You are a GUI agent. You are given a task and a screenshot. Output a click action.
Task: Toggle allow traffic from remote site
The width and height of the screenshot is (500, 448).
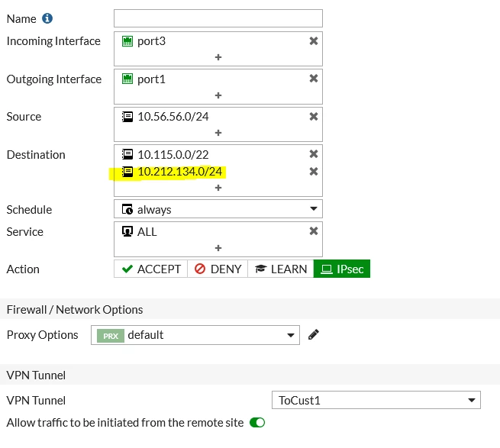257,423
